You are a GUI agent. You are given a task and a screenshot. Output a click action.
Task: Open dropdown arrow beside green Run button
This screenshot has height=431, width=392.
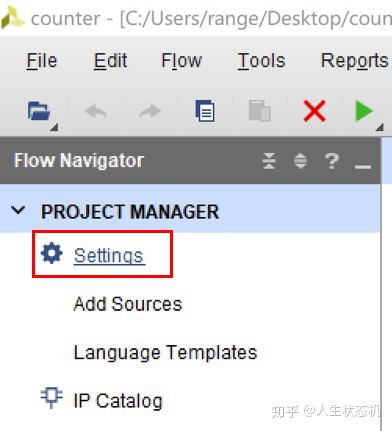pos(380,127)
